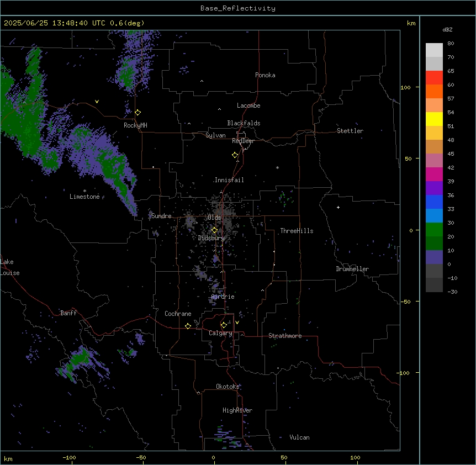This screenshot has height=465, width=476.
Task: Click the Sylvan label on the map
Action: pos(215,135)
